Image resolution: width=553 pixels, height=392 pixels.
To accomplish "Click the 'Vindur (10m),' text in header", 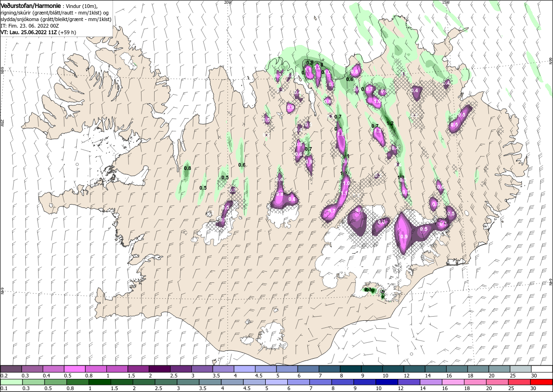I will pyautogui.click(x=82, y=7).
